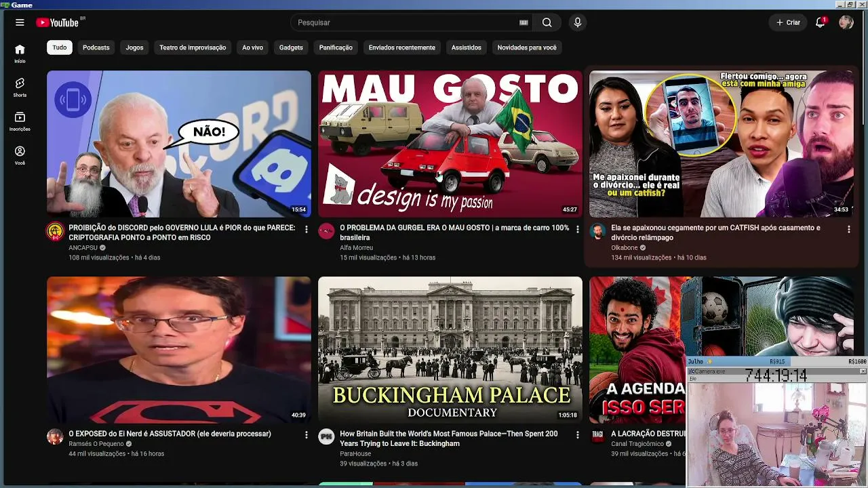Open the Ei Nerd exposed thumbnail
This screenshot has height=488, width=868.
(179, 350)
